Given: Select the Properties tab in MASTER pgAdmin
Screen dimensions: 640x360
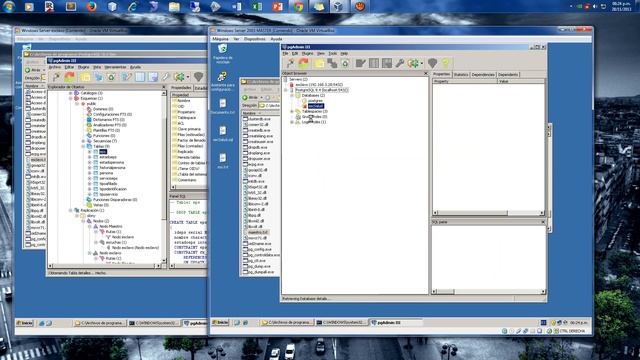Looking at the screenshot, I should point(442,74).
